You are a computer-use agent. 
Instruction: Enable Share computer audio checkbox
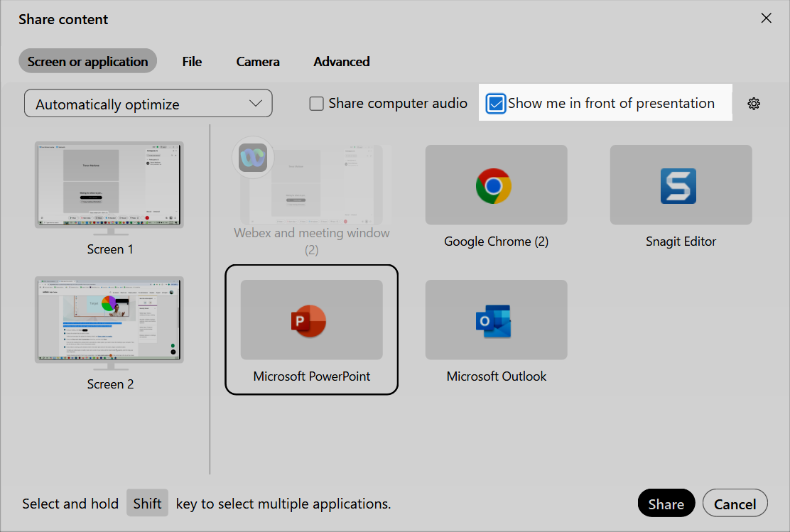(x=316, y=104)
